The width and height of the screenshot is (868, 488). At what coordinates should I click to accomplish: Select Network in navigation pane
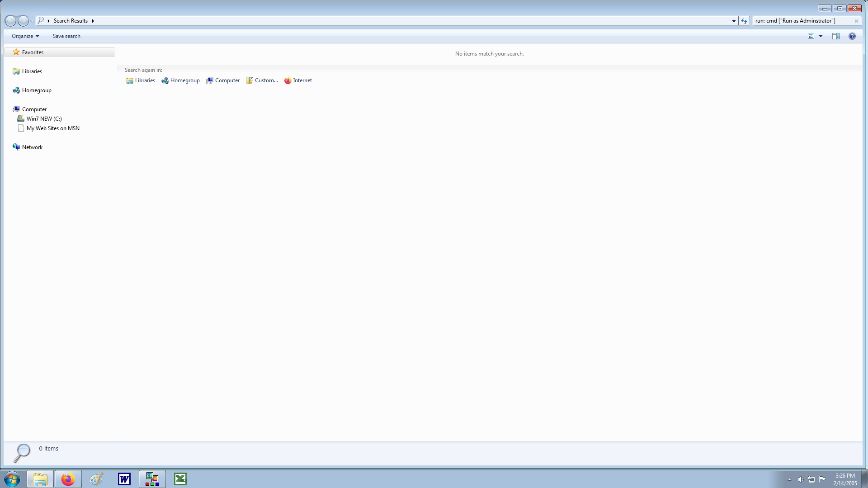tap(32, 147)
